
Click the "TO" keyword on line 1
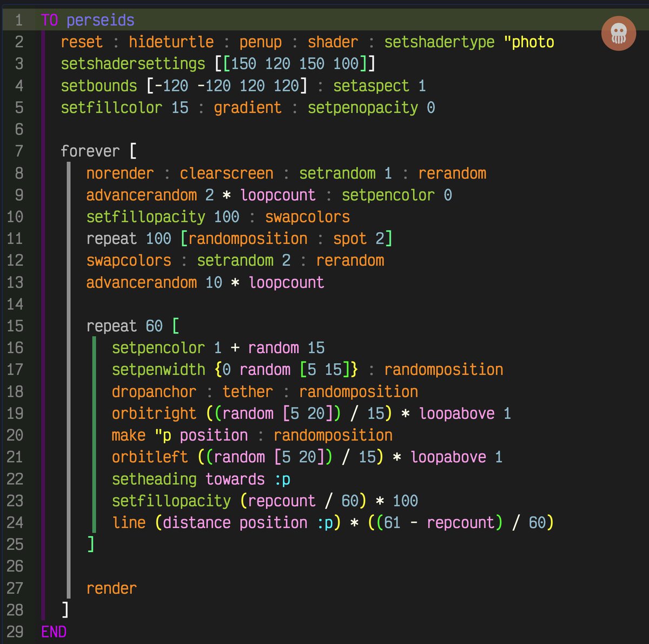(49, 21)
